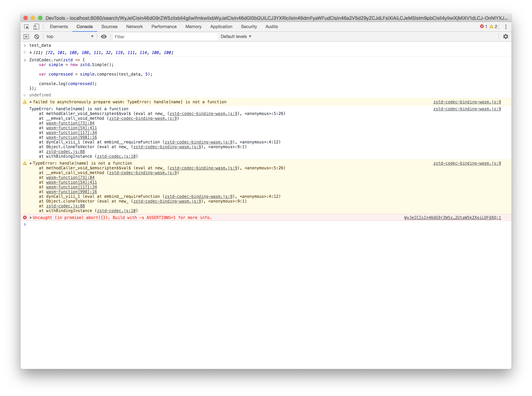Toggle the device toolbar
Viewport: 532px width, 396px height.
(36, 27)
